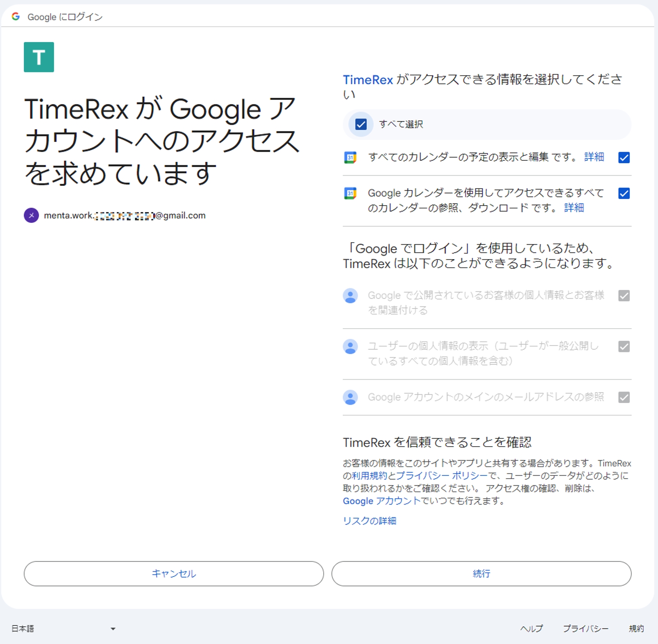
Task: Click the purple account avatar icon
Action: point(31,215)
